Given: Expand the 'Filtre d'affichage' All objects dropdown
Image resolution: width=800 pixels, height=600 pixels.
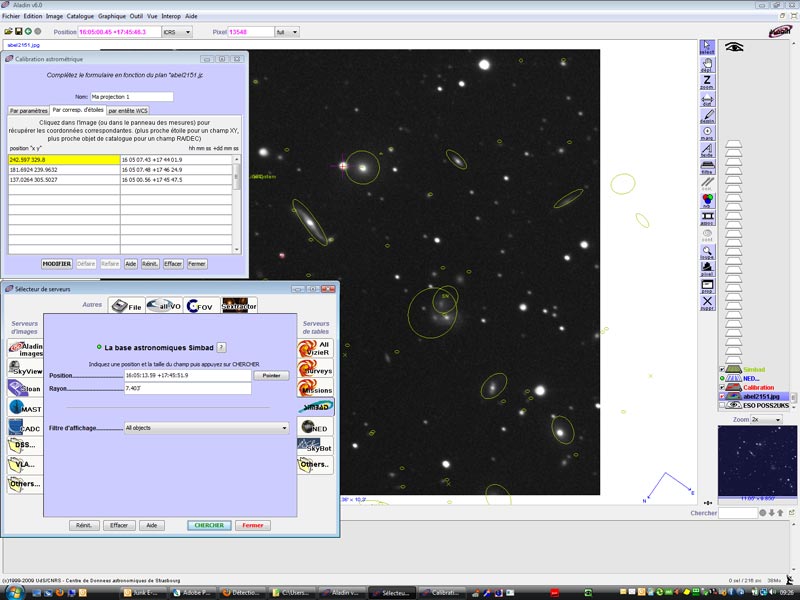Looking at the screenshot, I should coord(207,428).
